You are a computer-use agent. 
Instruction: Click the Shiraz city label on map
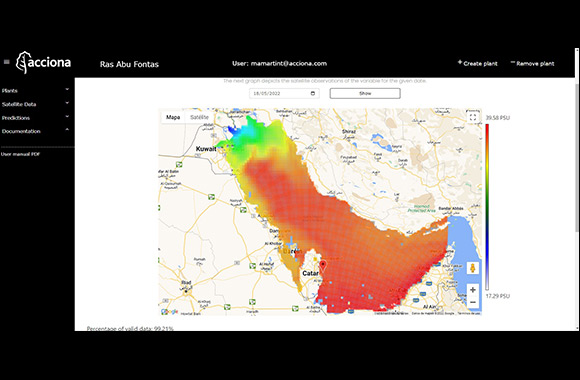(x=348, y=131)
